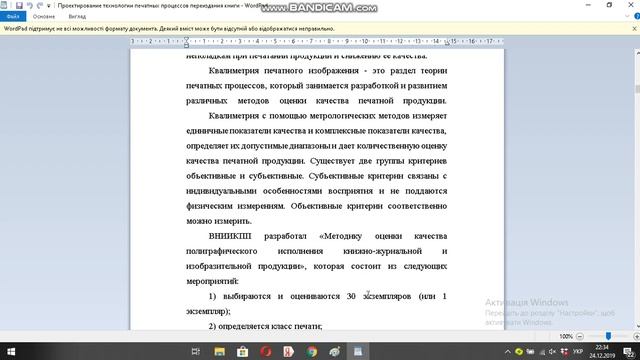This screenshot has width=640, height=360.
Task: Click the zoom slider handle
Action: (608, 336)
